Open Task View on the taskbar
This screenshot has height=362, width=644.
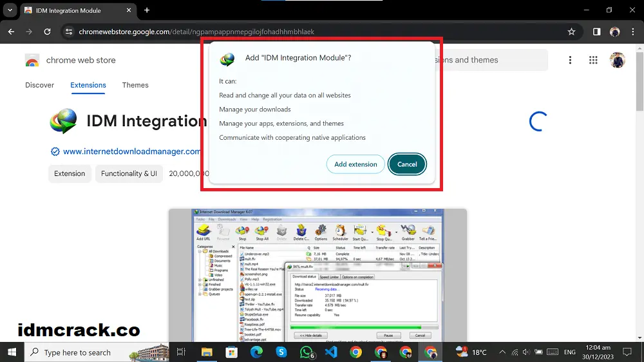click(x=181, y=352)
